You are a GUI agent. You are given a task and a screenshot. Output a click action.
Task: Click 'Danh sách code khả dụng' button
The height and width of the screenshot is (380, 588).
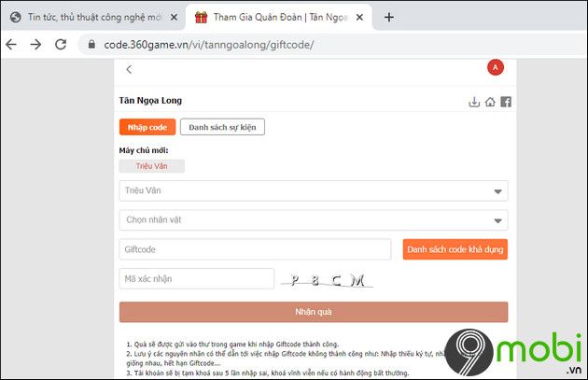click(455, 249)
